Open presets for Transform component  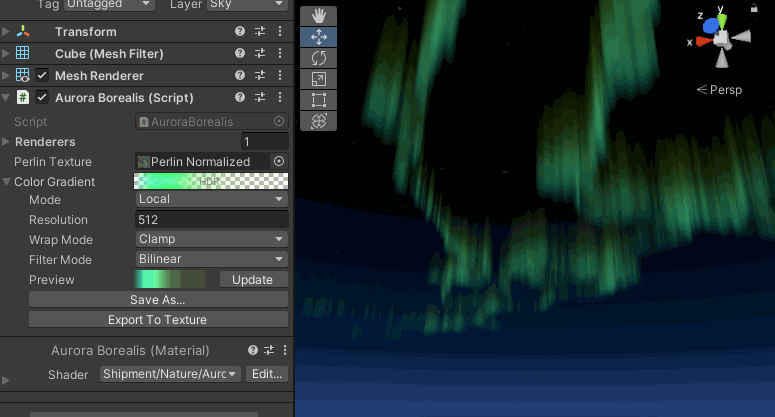[x=260, y=31]
